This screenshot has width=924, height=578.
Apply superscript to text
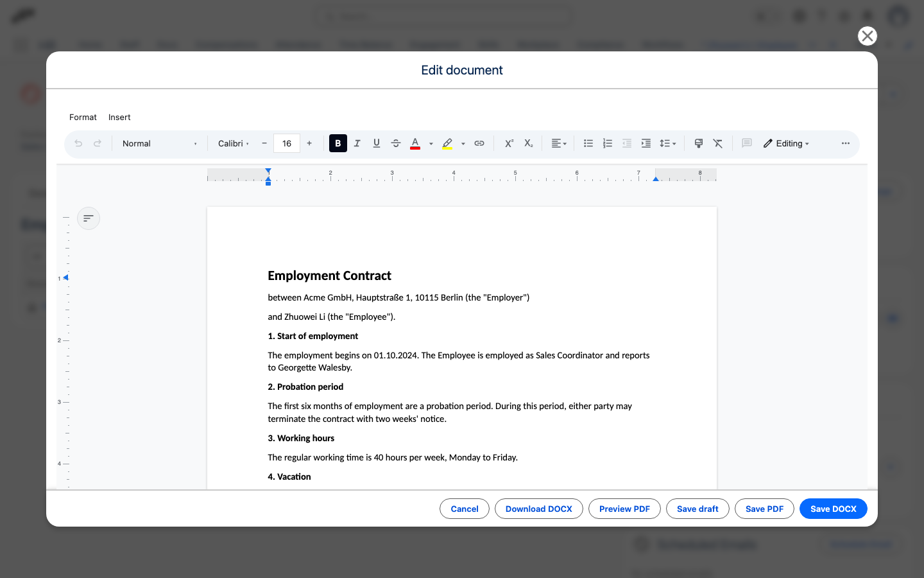point(509,143)
